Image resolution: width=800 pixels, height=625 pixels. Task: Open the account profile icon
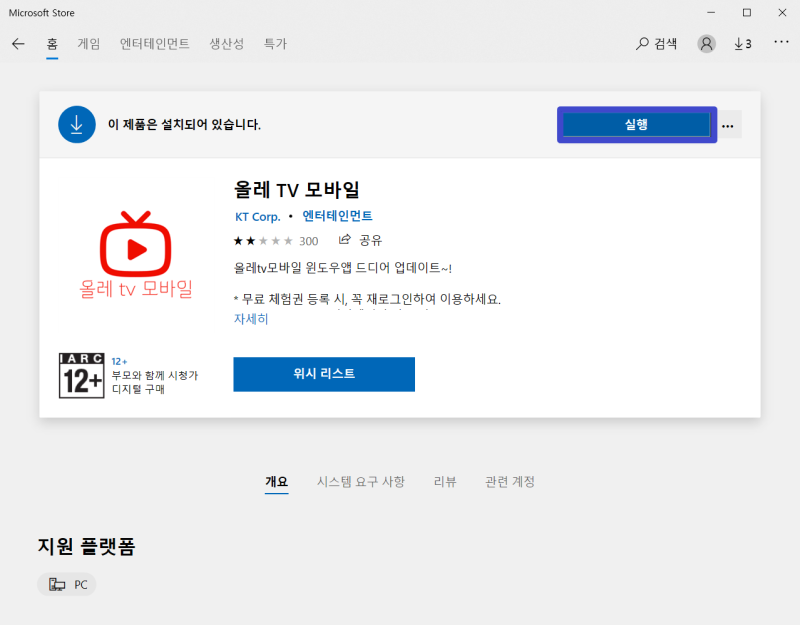click(x=706, y=43)
